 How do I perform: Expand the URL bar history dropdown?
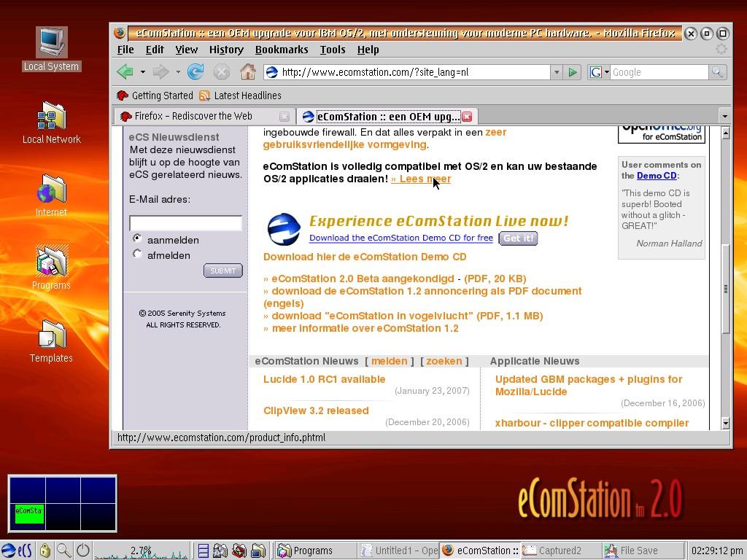(x=557, y=72)
